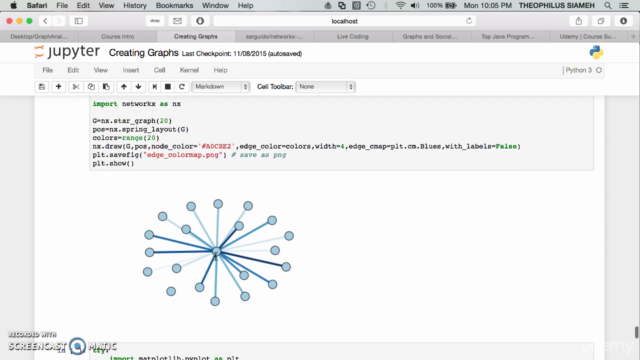Cut selected cell with scissors icon
Image resolution: width=640 pixels, height=360 pixels.
(76, 87)
